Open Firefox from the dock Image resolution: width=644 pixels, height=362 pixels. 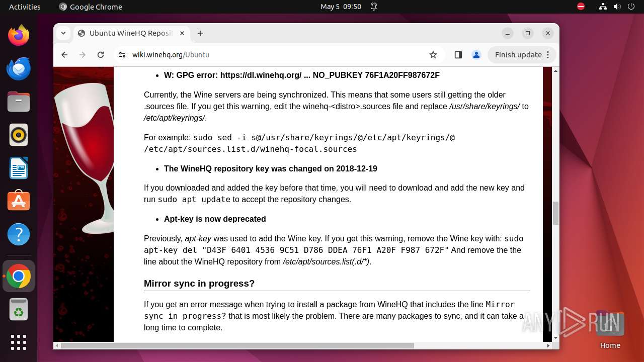pos(19,35)
